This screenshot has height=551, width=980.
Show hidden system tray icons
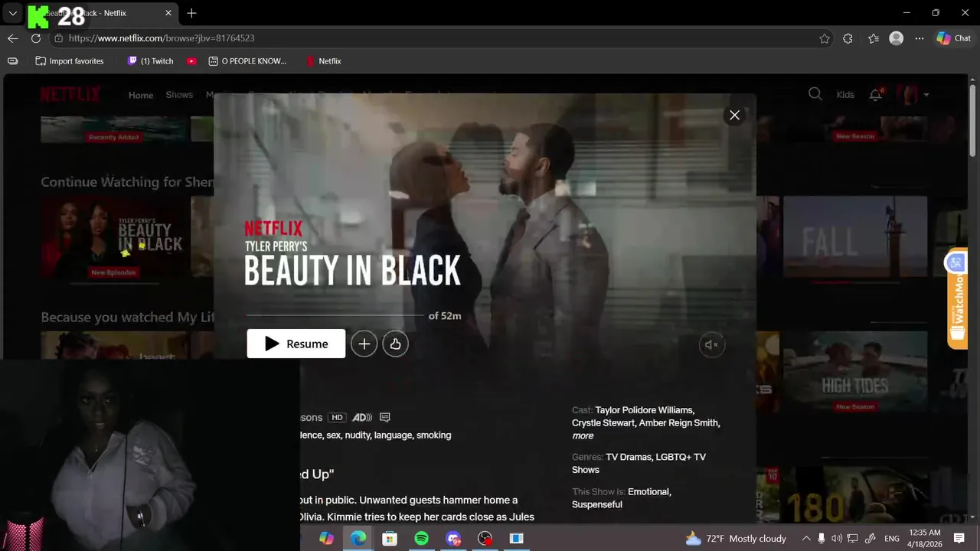(805, 539)
